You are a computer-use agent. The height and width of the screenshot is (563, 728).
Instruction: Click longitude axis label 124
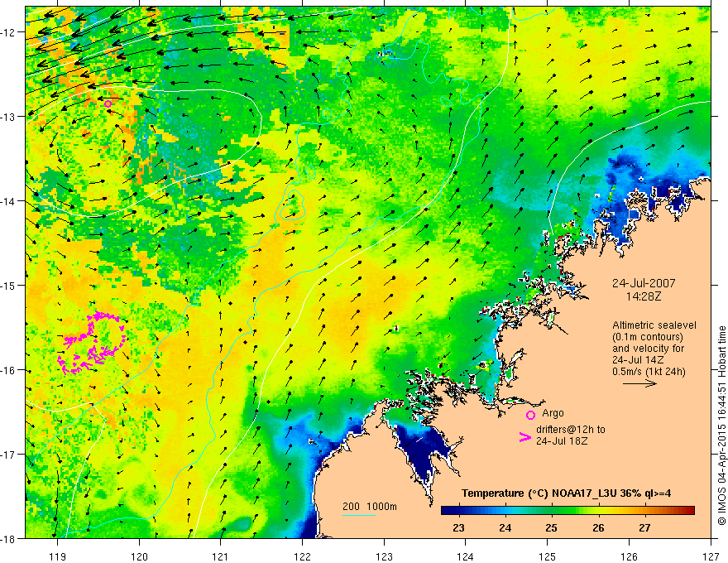466,556
